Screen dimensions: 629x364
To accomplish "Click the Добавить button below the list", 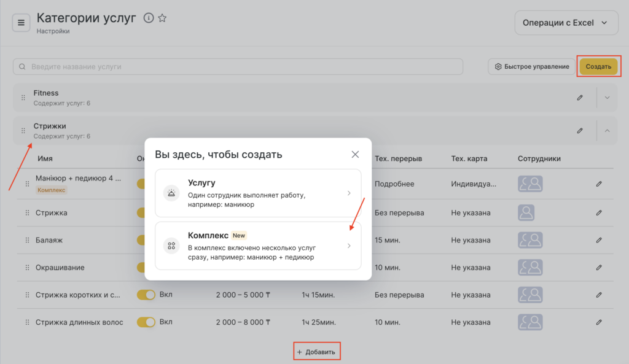I will coord(316,352).
